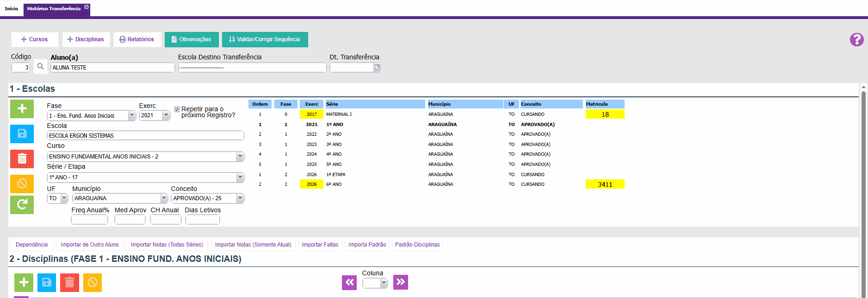The width and height of the screenshot is (868, 298).
Task: Click the Validar/Corrigir Sequência button
Action: coord(265,39)
